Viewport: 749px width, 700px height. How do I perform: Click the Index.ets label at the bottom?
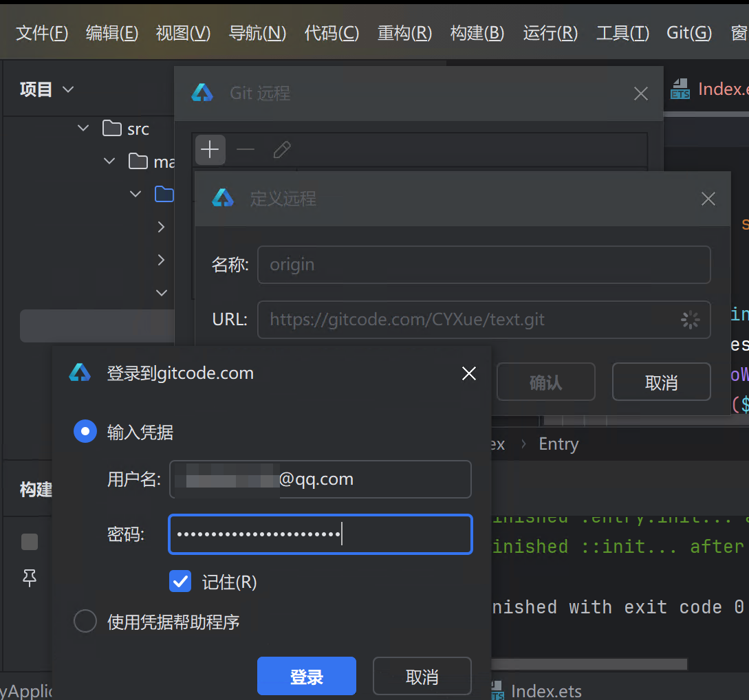coord(547,691)
